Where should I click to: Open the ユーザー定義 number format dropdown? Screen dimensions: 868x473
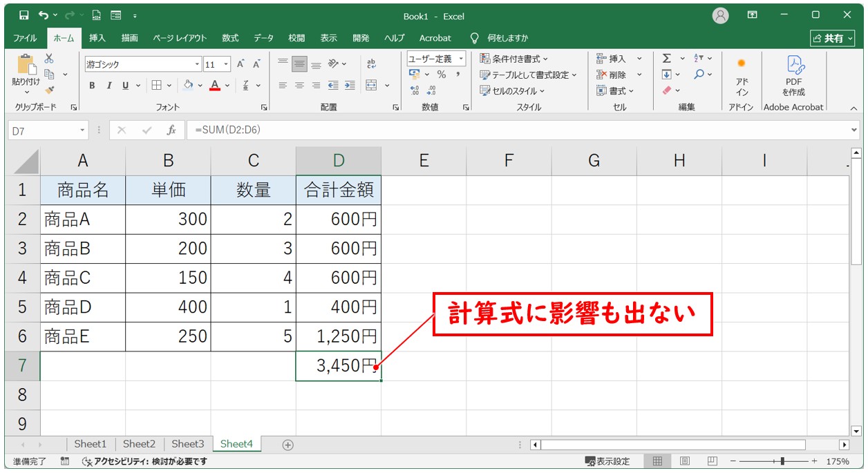click(461, 58)
